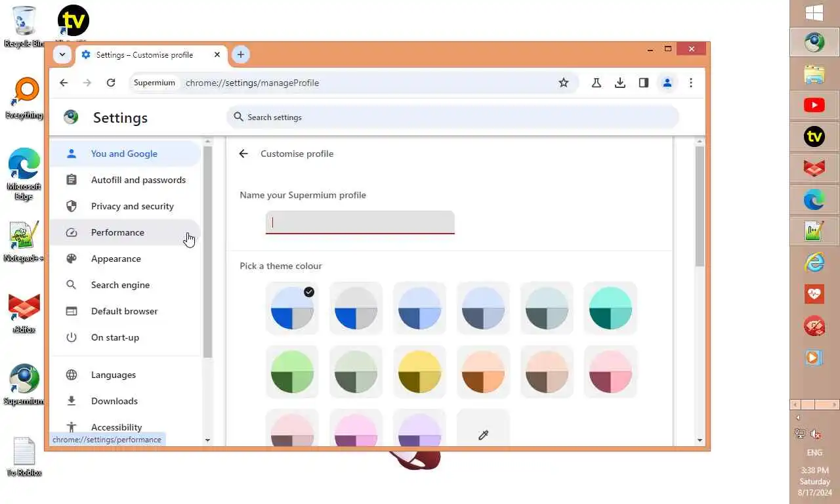
Task: Click the muted volume tray icon
Action: tap(816, 434)
